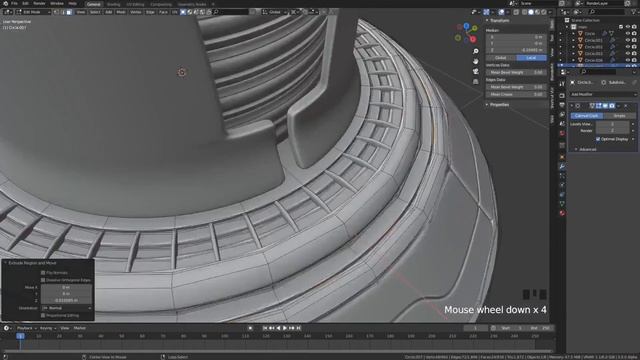Open the Orientation Normal dropdown

coord(66,308)
